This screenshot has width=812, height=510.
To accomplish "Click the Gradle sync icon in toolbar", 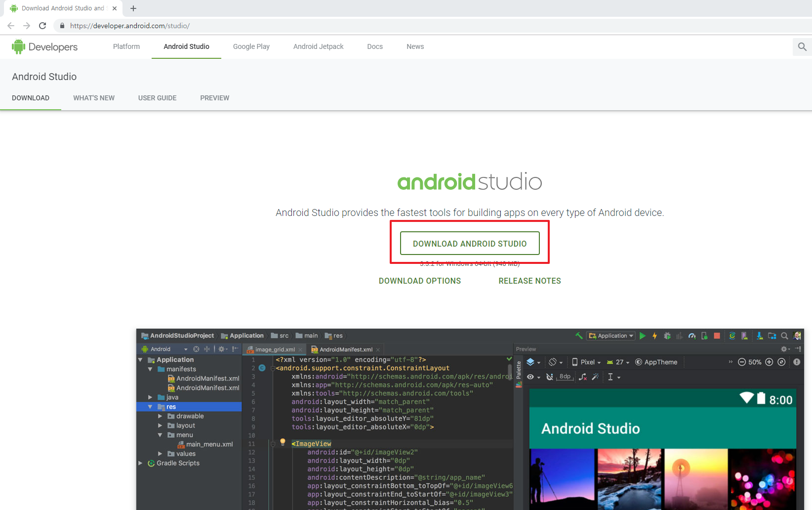I will (x=732, y=336).
